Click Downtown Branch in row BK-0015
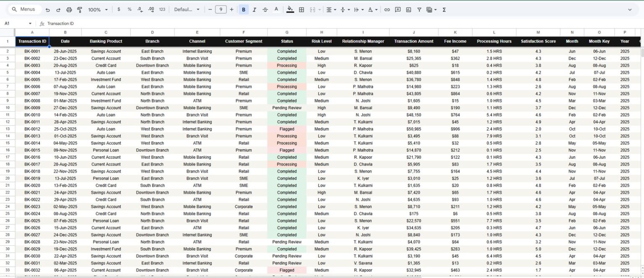The width and height of the screenshot is (644, 278). [x=152, y=150]
